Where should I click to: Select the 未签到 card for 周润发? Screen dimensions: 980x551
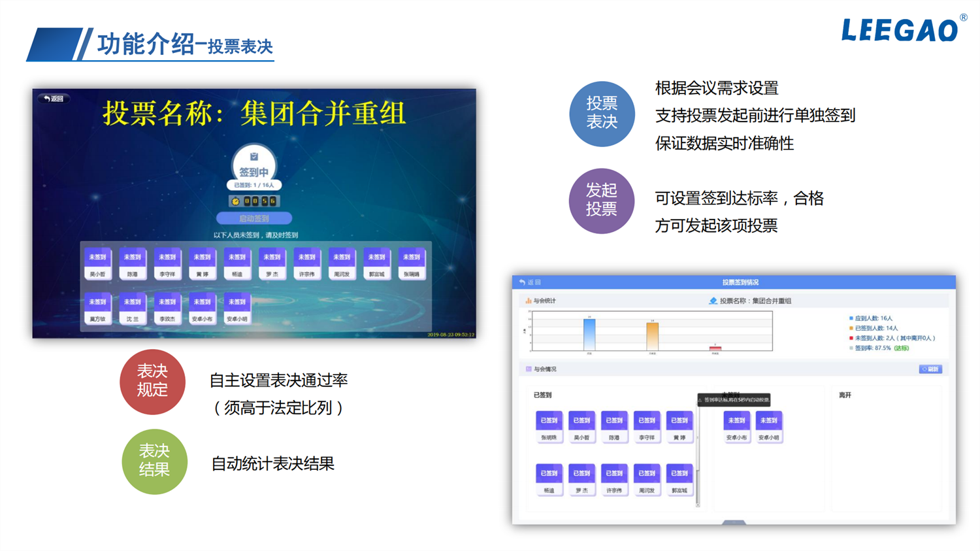coord(342,263)
